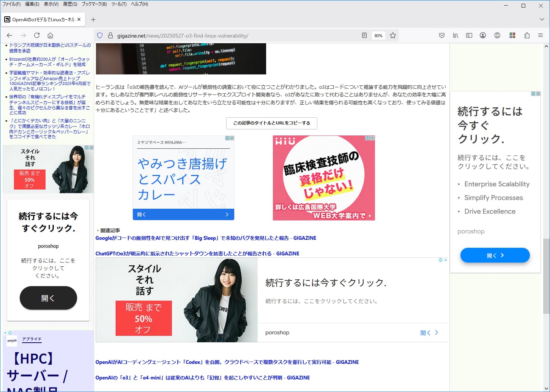The image size is (550, 392).
Task: Open sidebar link about 宇宙戦艦ヤマト ranking
Action: [50, 80]
